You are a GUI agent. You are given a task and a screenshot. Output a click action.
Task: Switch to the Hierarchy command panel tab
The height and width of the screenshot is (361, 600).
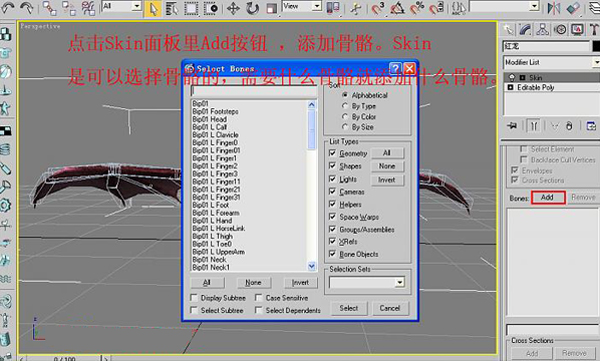(x=543, y=30)
